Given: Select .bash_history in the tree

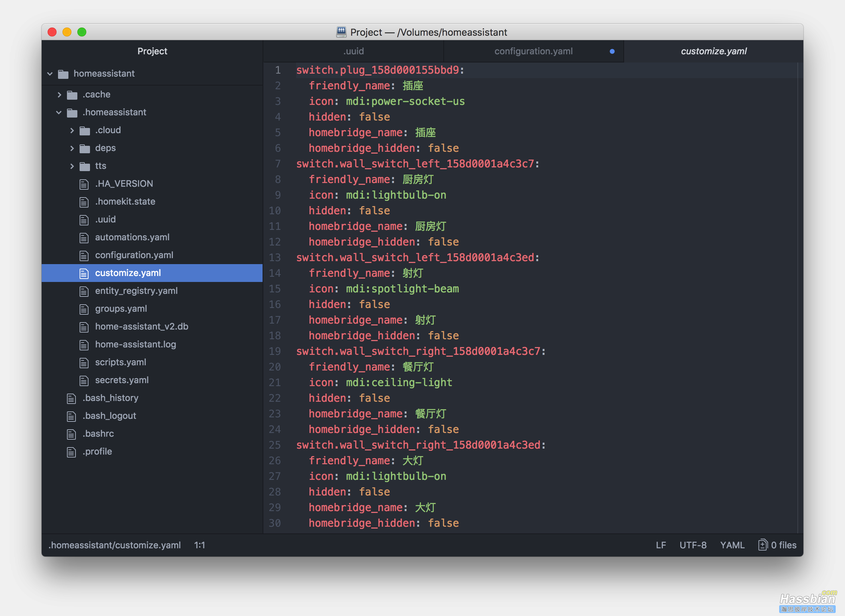Looking at the screenshot, I should point(110,399).
